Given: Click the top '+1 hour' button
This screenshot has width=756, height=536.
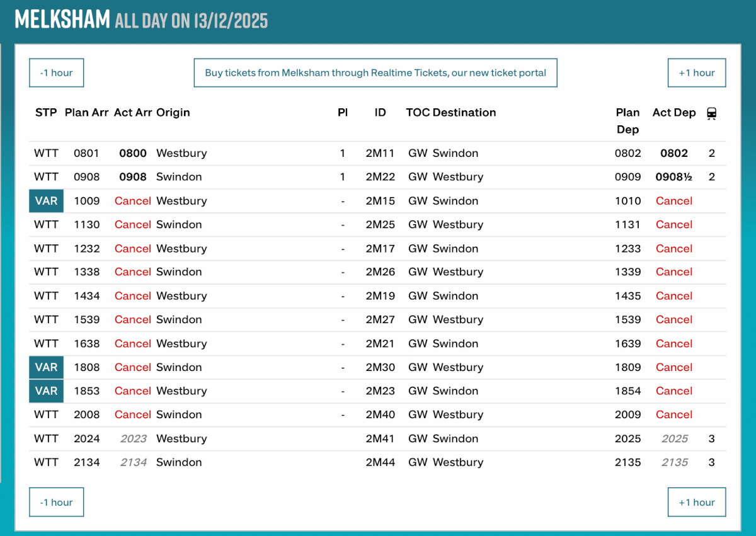Looking at the screenshot, I should pos(696,72).
